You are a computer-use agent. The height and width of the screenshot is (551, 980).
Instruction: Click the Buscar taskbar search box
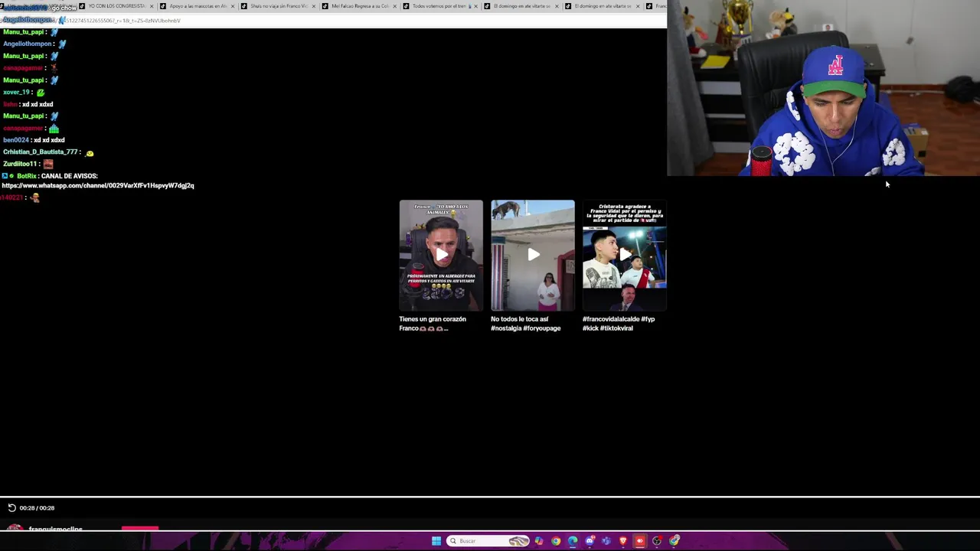[x=488, y=541]
